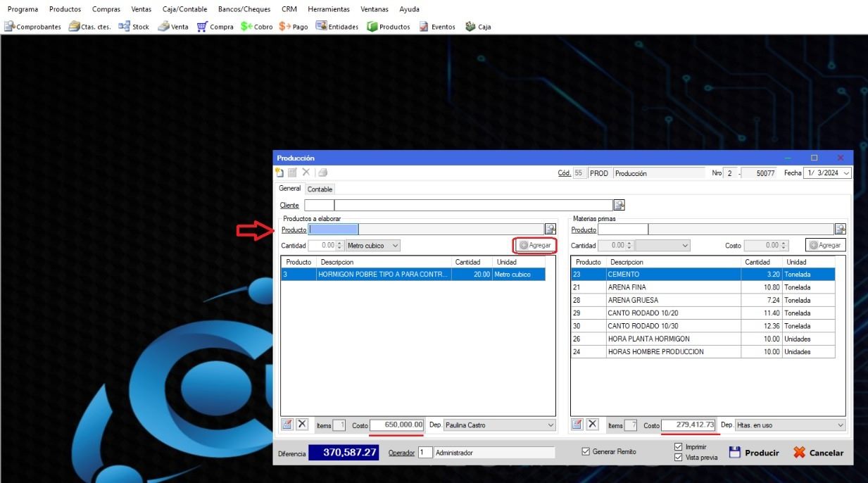
Task: Select the General tab
Action: coord(290,189)
